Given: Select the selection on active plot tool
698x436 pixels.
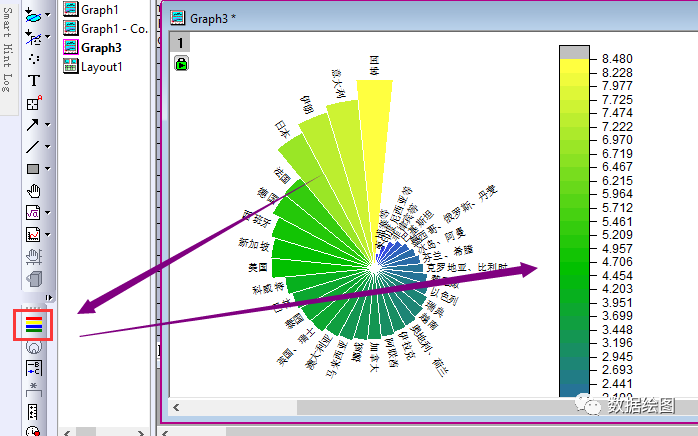Looking at the screenshot, I should click(33, 15).
